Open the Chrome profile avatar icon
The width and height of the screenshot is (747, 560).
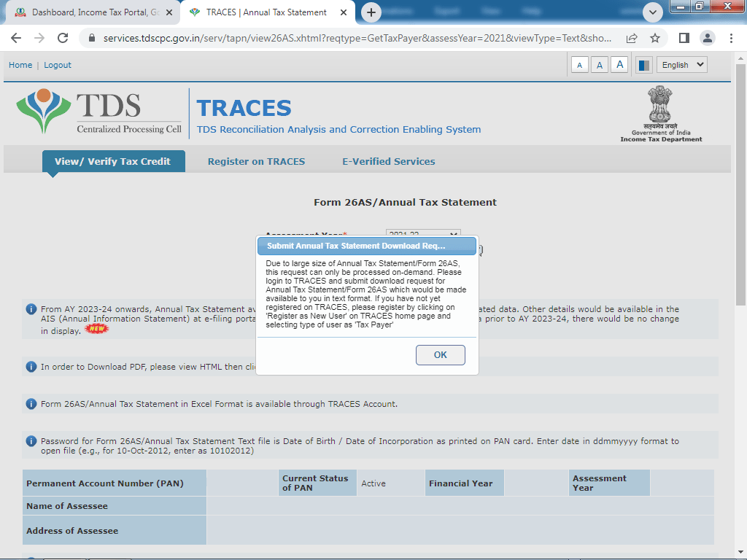tap(707, 38)
